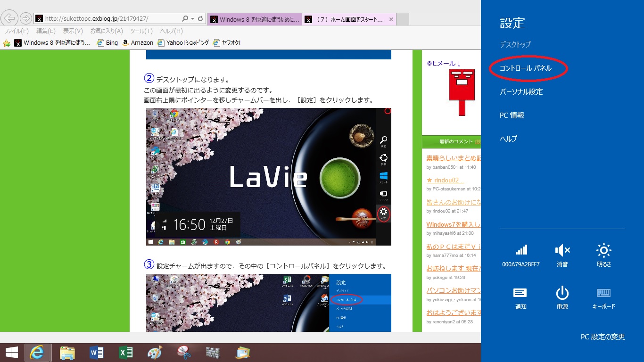Click the red mailbox Eメール icon
Screen dimensions: 644x362
coord(462,92)
